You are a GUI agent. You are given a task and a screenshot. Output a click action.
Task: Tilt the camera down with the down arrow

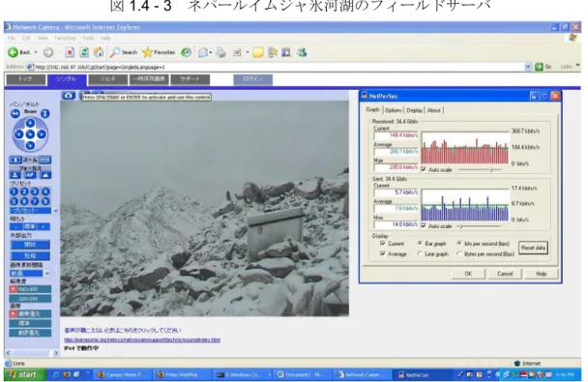point(30,145)
